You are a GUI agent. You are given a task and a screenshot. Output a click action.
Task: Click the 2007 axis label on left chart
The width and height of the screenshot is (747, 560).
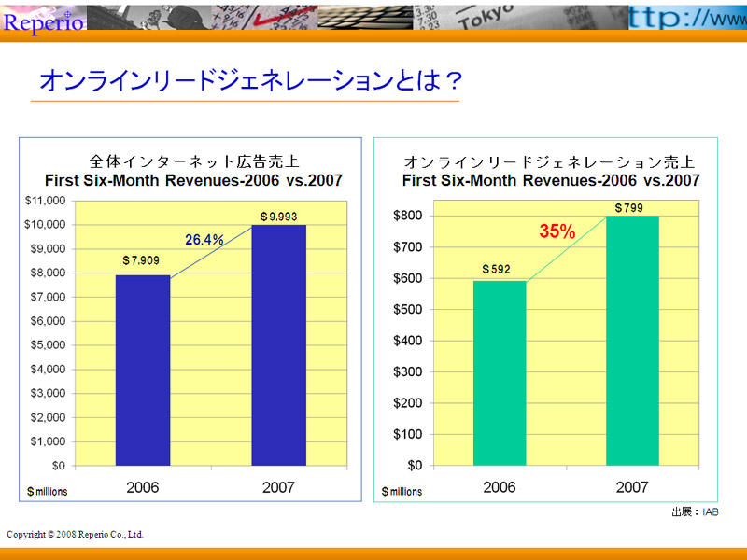click(278, 487)
